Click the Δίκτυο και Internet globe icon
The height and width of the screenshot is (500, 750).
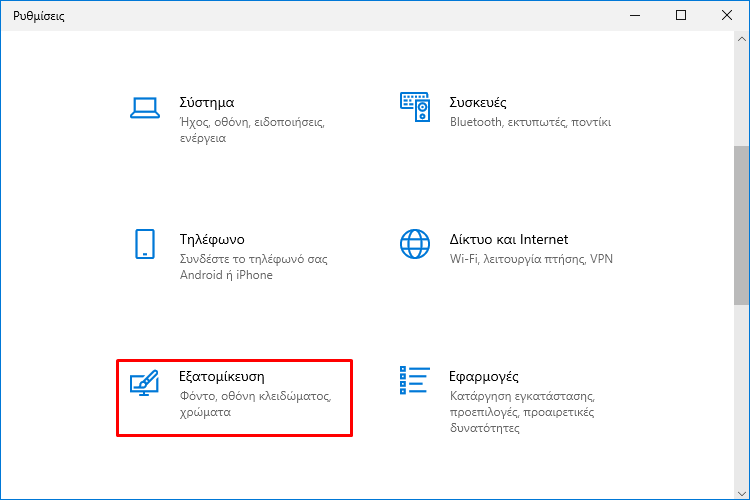coord(415,244)
